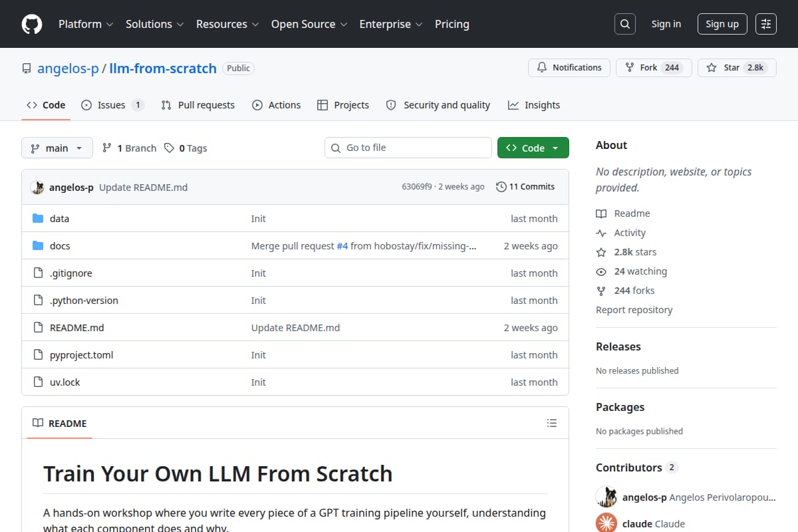
Task: Click the eye icon beside 24 watching
Action: [601, 271]
